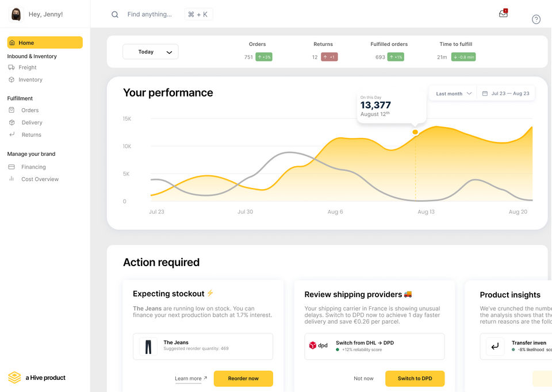This screenshot has width=552, height=392.
Task: Click the Orders bag icon
Action: [11, 110]
